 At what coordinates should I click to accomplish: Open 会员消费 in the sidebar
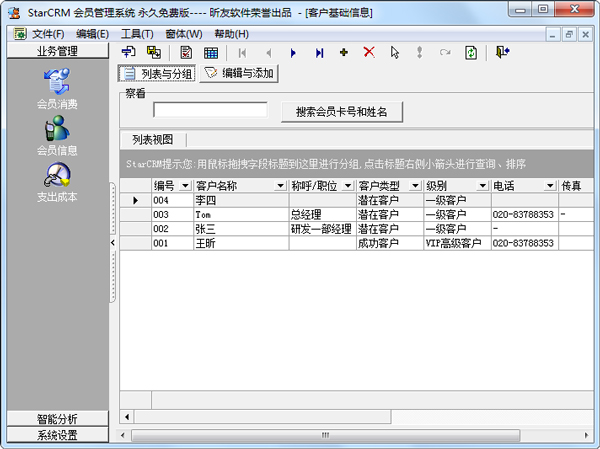point(57,88)
